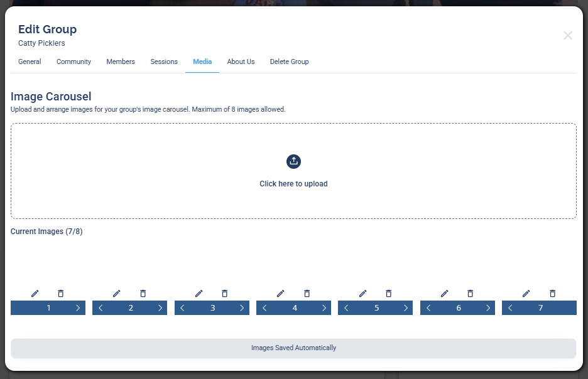Click the Image Carousel heading

pos(51,97)
